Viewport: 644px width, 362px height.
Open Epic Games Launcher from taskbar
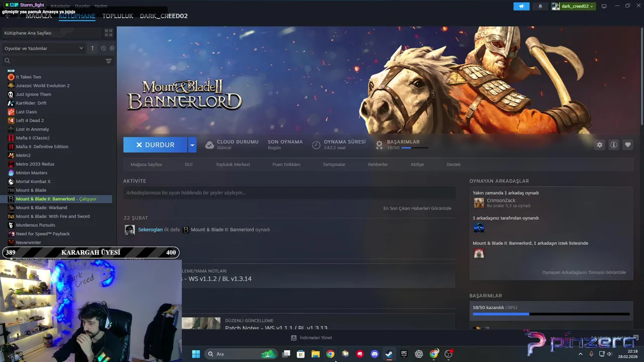pyautogui.click(x=404, y=354)
